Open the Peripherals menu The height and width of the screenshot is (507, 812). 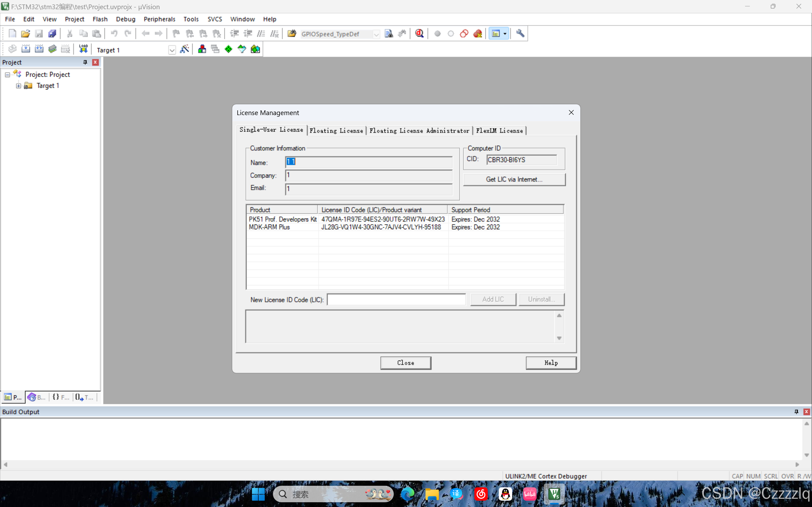coord(159,19)
